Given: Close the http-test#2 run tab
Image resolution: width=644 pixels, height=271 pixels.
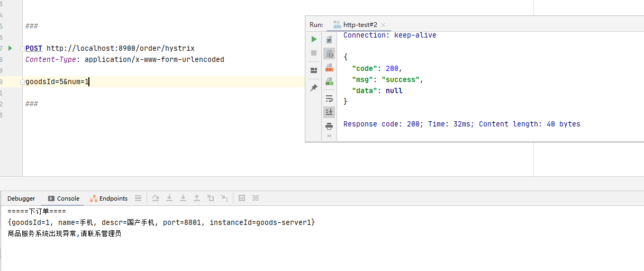Looking at the screenshot, I should click(x=383, y=25).
